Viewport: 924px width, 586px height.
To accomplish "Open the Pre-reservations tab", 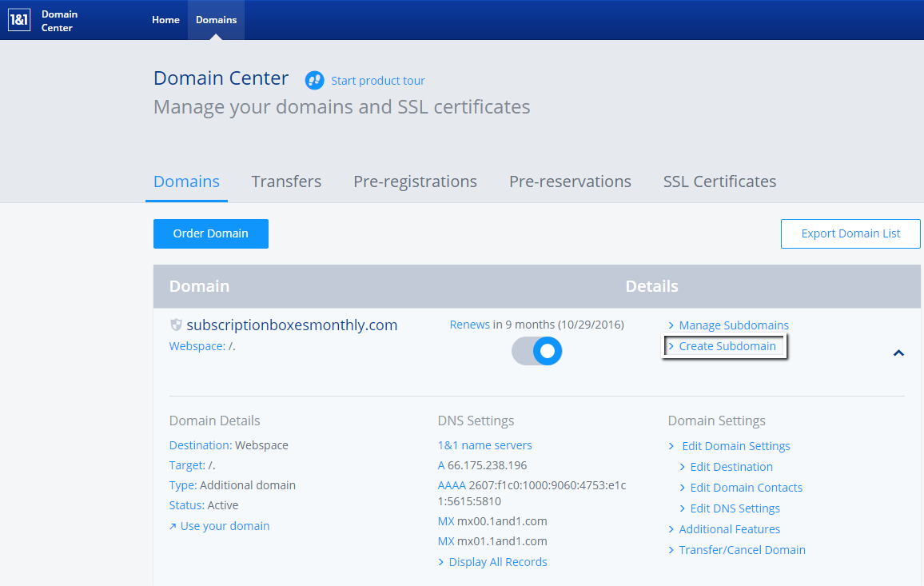I will tap(570, 181).
